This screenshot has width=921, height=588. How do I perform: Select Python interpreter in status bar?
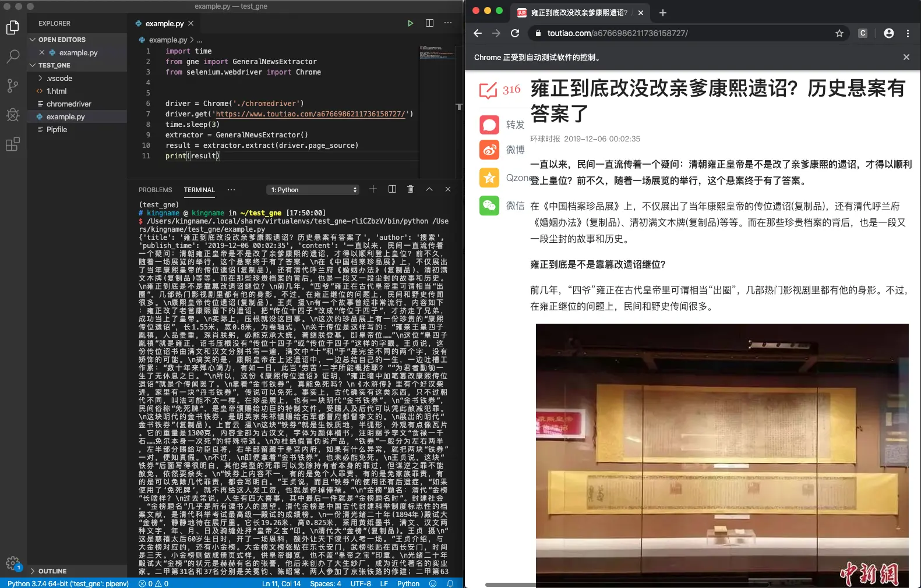click(x=68, y=583)
